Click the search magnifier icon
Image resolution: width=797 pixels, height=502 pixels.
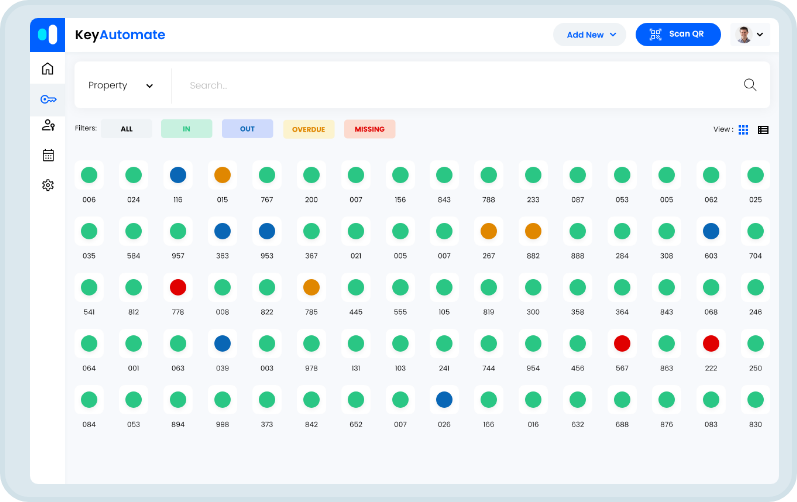[x=750, y=85]
